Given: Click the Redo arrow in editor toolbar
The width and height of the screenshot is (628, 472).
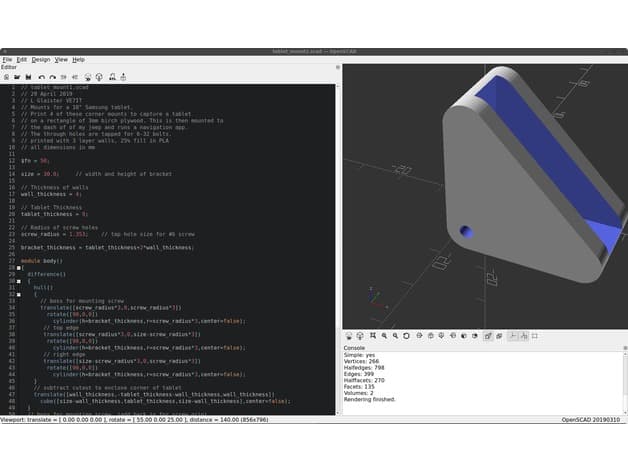Looking at the screenshot, I should 52,77.
